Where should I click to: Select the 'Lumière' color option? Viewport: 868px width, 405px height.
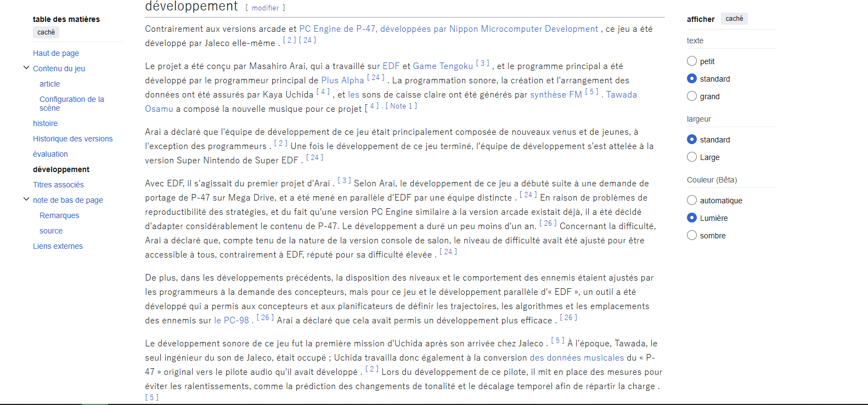click(x=692, y=218)
